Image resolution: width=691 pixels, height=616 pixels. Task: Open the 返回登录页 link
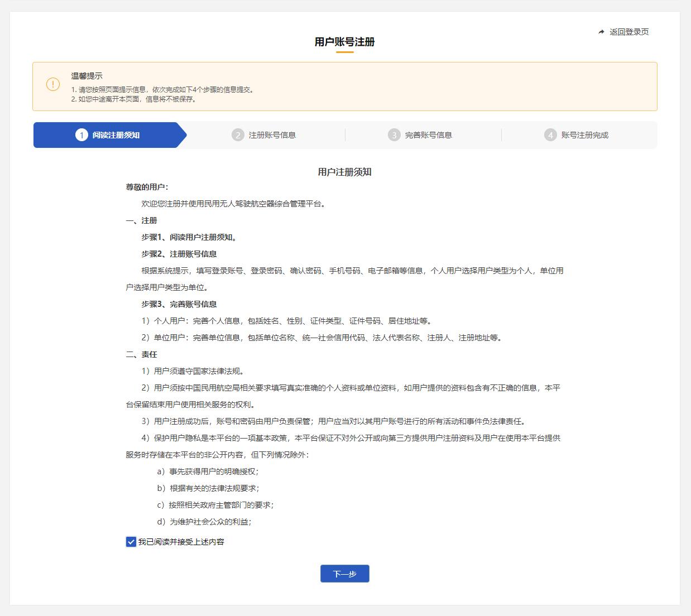point(628,32)
